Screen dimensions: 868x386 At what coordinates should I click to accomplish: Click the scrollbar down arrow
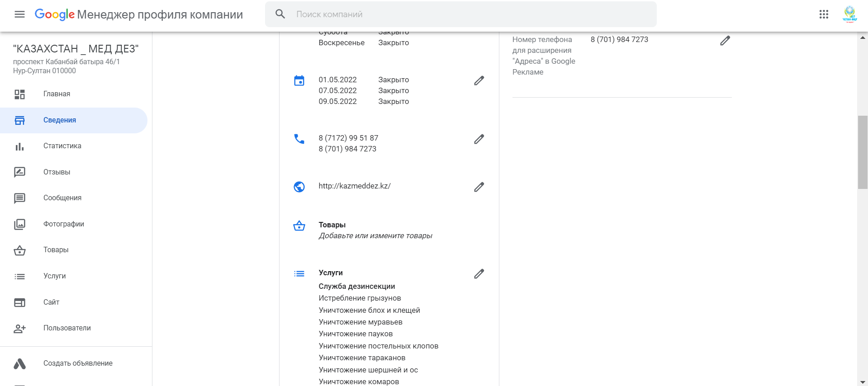click(863, 381)
